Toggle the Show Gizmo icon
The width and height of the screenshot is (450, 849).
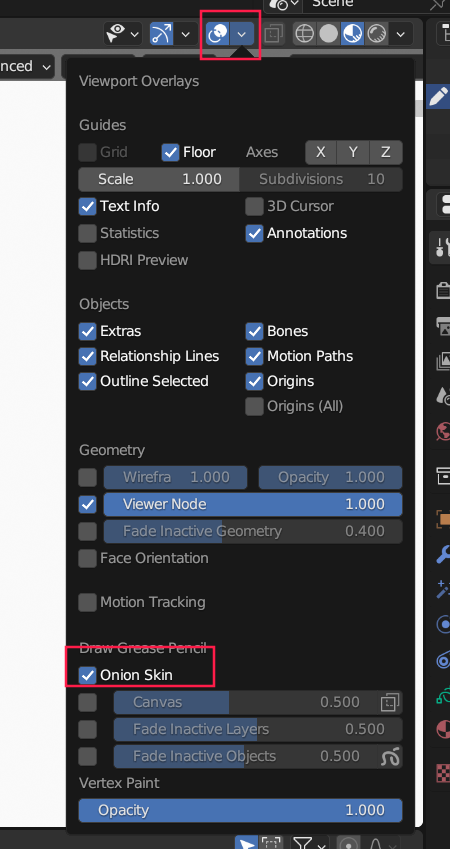tap(161, 34)
